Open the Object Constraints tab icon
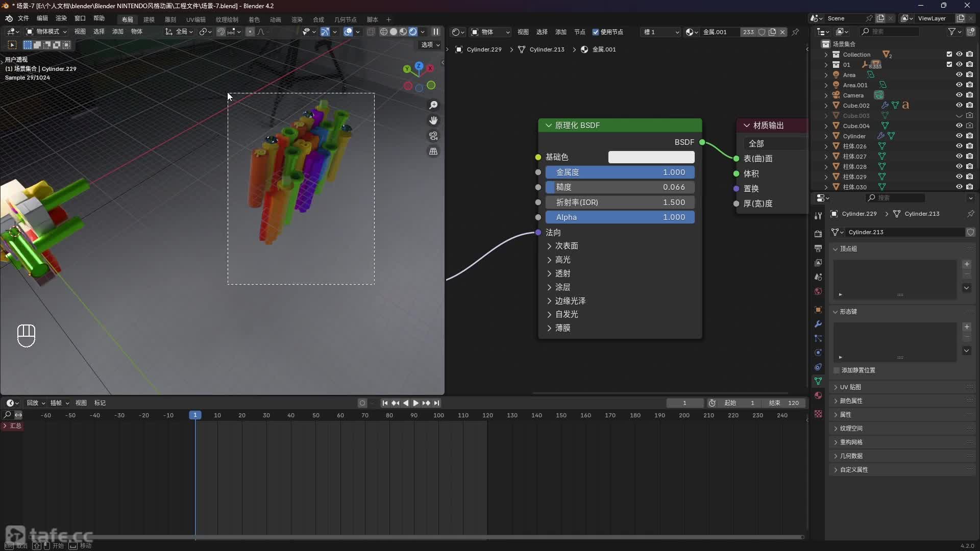This screenshot has width=980, height=551. click(818, 367)
